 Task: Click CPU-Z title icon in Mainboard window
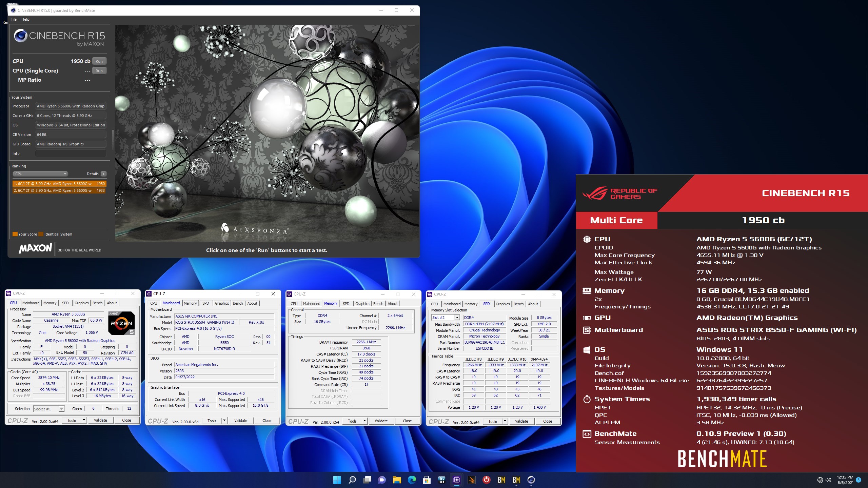coord(149,294)
